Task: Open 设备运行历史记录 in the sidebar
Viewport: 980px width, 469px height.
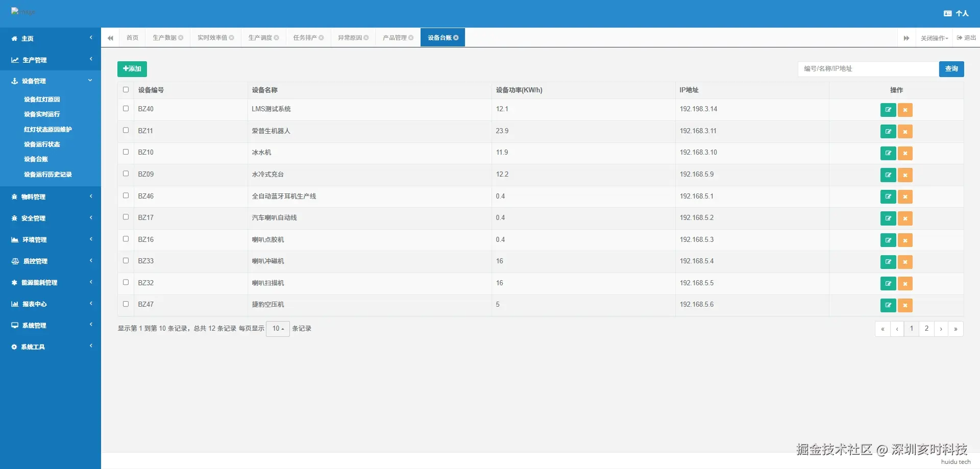Action: point(48,175)
